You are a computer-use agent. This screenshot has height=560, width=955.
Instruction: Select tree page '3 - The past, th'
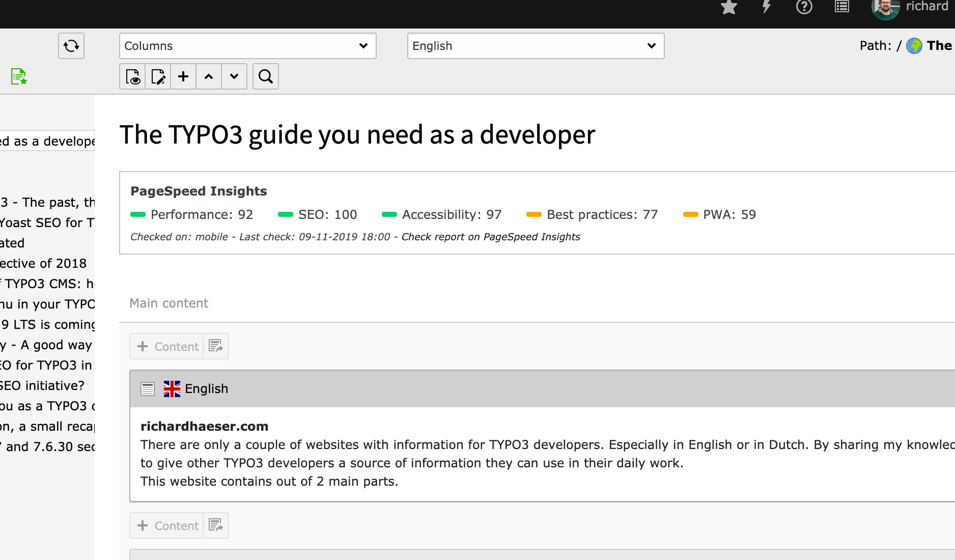tap(47, 202)
